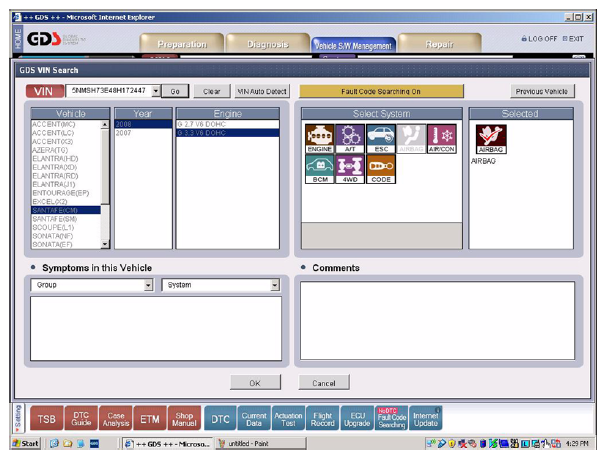Open Flight Record
The image size is (606, 459).
323,419
